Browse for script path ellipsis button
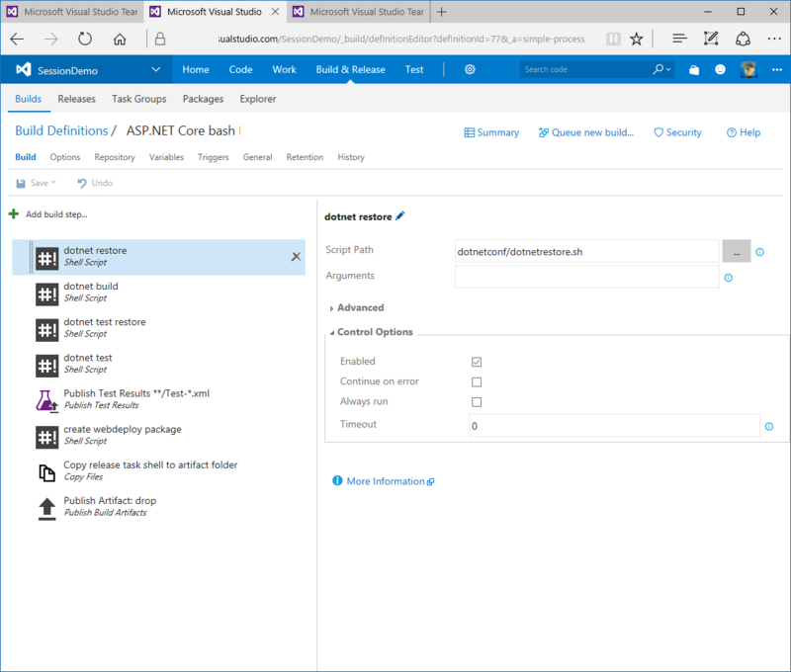 pos(737,251)
